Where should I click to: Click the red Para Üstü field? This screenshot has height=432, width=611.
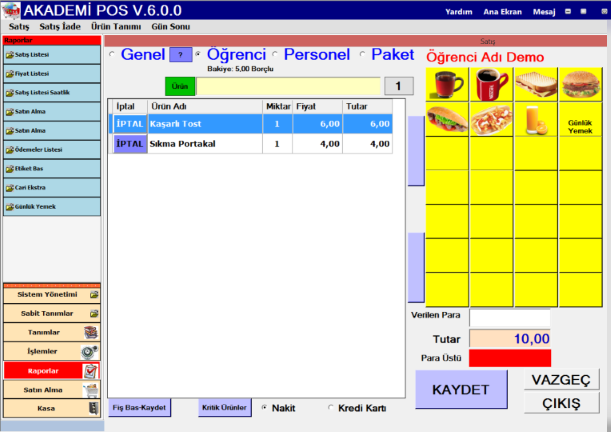pyautogui.click(x=510, y=357)
